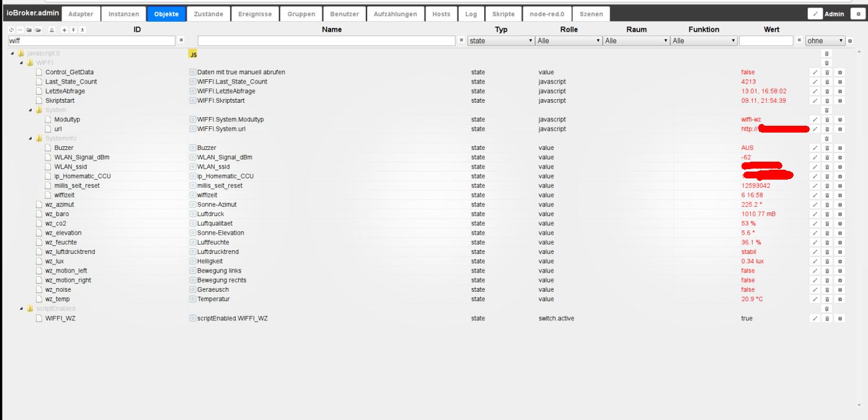Open settings gear for wz_co2 row
This screenshot has width=868, height=420.
pyautogui.click(x=839, y=224)
